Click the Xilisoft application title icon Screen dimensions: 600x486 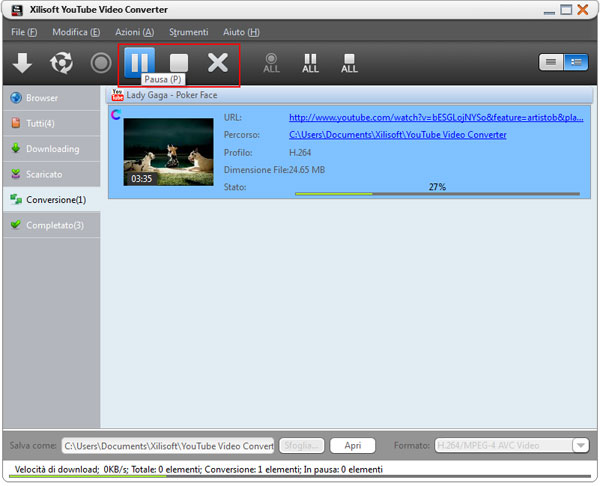click(17, 10)
